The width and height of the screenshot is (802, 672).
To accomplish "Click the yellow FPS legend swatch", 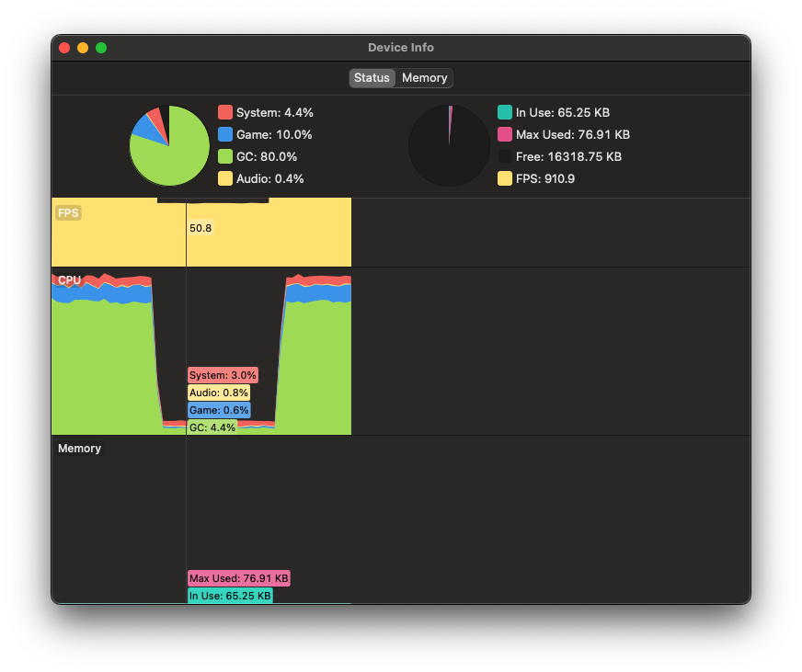I will click(x=505, y=178).
